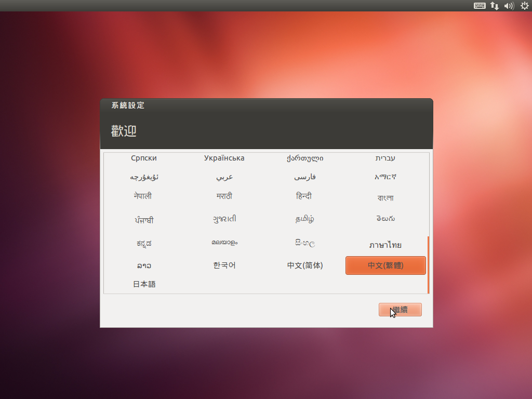Click the 繼續 continue button
Viewport: 532px width, 399px height.
tap(400, 310)
